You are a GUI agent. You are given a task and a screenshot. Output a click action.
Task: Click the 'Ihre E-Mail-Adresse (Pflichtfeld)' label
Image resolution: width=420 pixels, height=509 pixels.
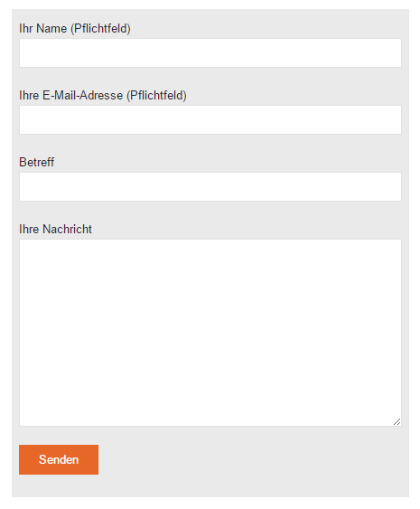[103, 96]
